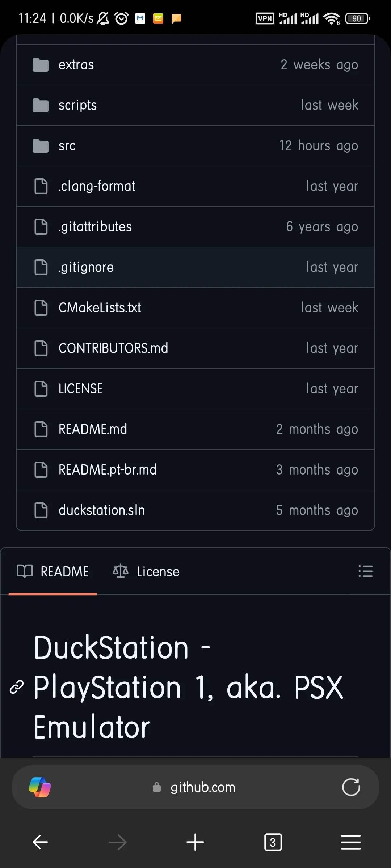Viewport: 391px width, 868px height.
Task: Open a new tab with plus icon
Action: pos(195,842)
